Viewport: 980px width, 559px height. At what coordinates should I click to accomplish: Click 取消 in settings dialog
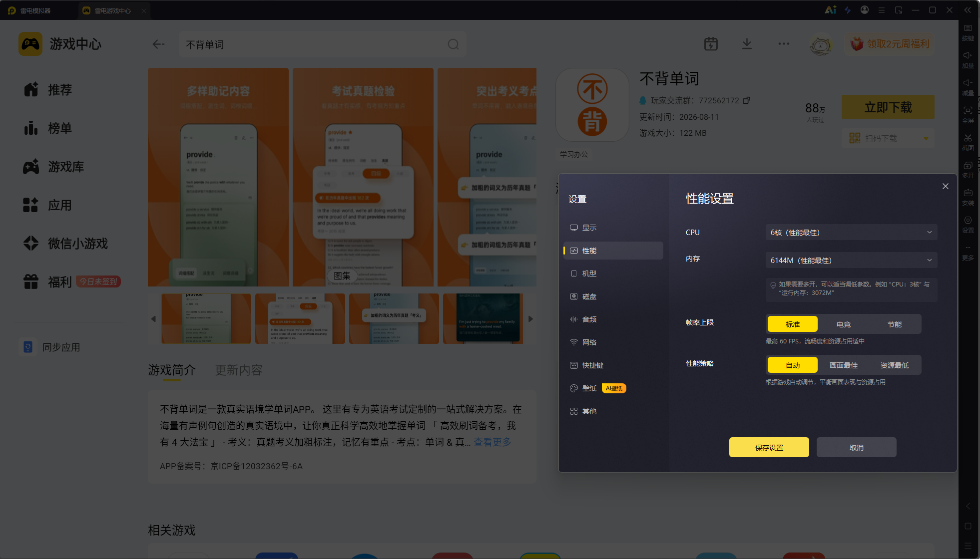(857, 447)
